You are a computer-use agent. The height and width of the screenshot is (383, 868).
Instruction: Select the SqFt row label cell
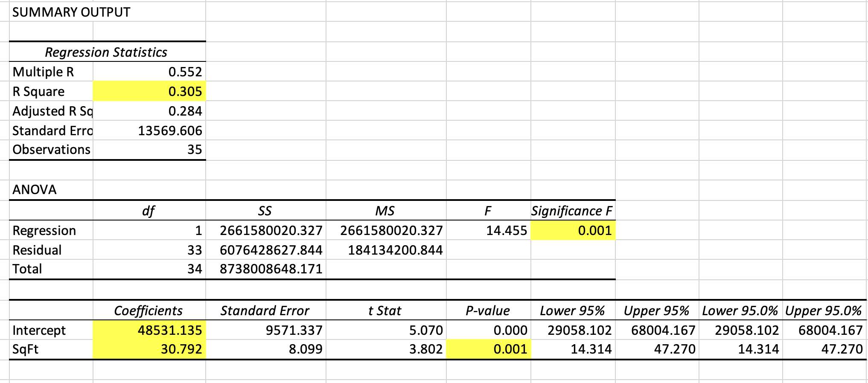(51, 349)
